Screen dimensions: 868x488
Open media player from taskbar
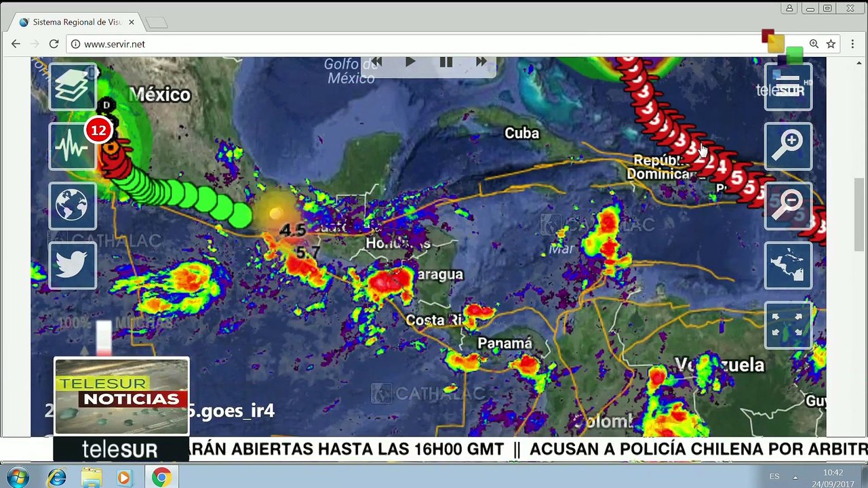click(124, 478)
